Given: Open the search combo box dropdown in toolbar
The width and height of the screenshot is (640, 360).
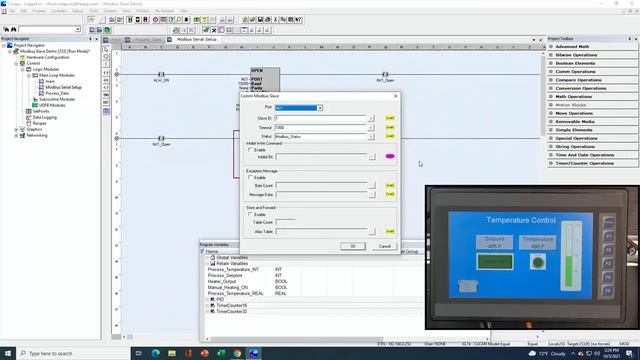Looking at the screenshot, I should tap(78, 29).
